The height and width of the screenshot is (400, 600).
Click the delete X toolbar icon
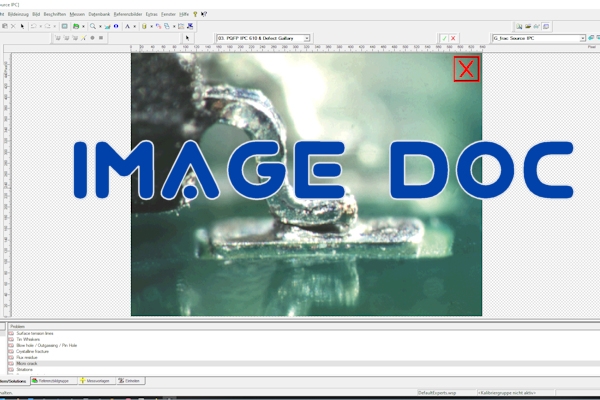point(13,26)
